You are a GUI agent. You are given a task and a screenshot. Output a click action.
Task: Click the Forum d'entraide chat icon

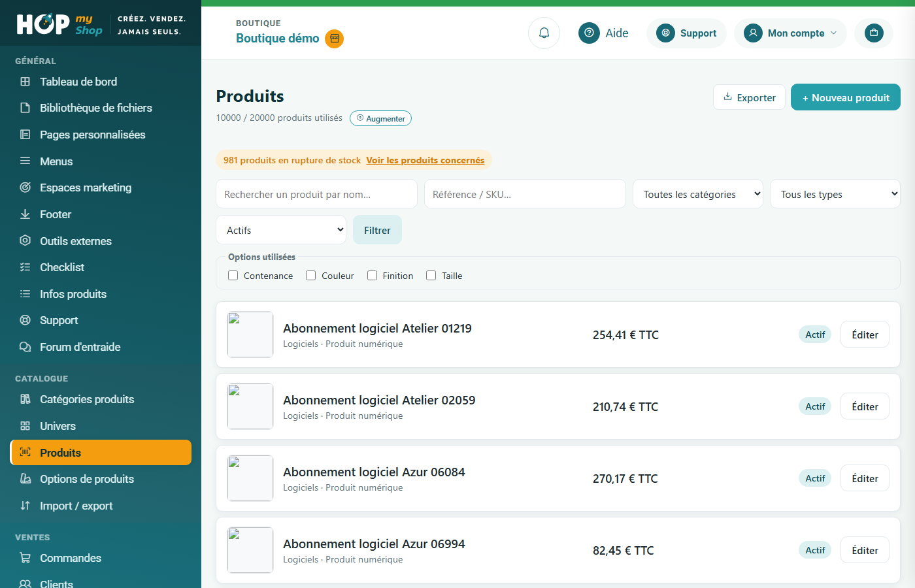pyautogui.click(x=25, y=347)
